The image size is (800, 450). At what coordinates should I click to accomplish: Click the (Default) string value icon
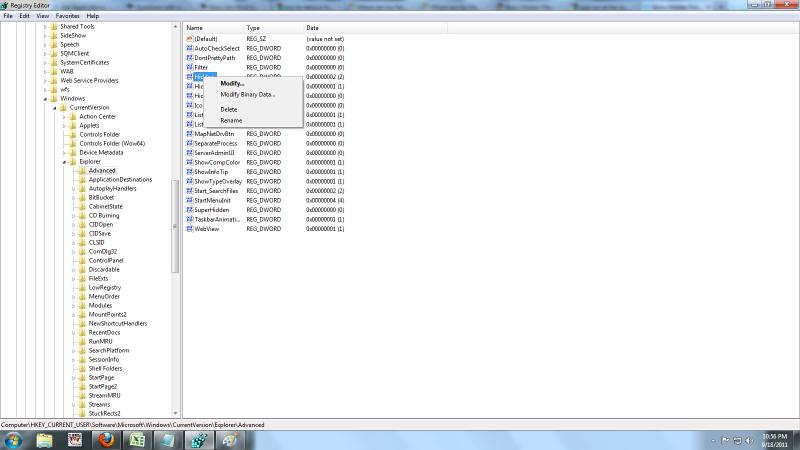189,39
